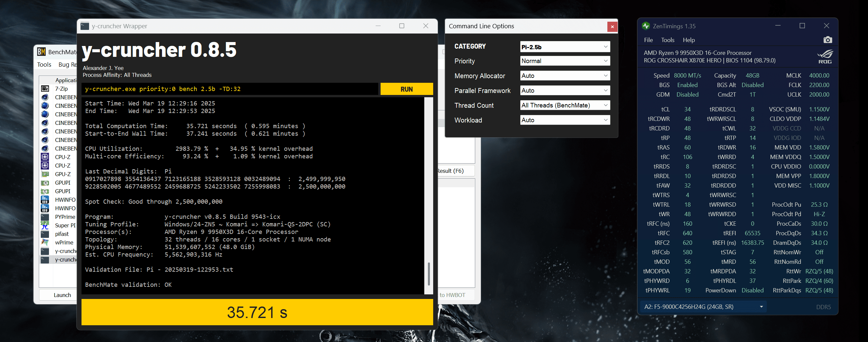Maximize the y-cruncher Wrapper window

click(x=402, y=26)
